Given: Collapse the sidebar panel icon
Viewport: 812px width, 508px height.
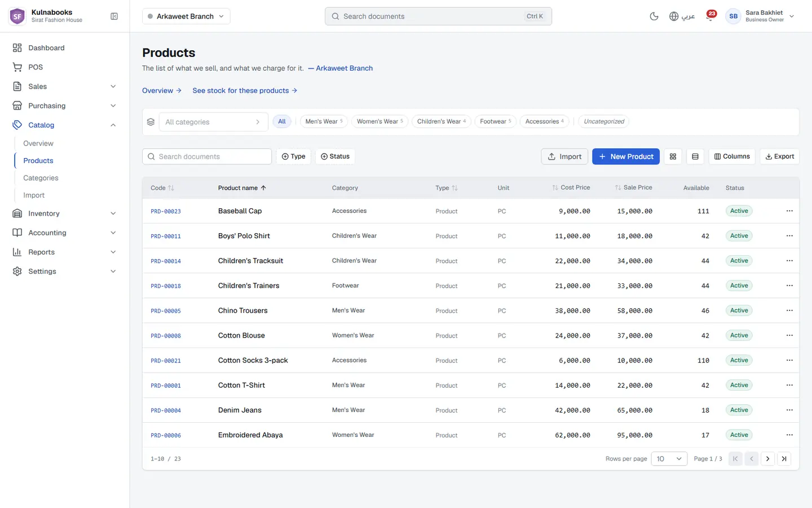Looking at the screenshot, I should coord(114,16).
